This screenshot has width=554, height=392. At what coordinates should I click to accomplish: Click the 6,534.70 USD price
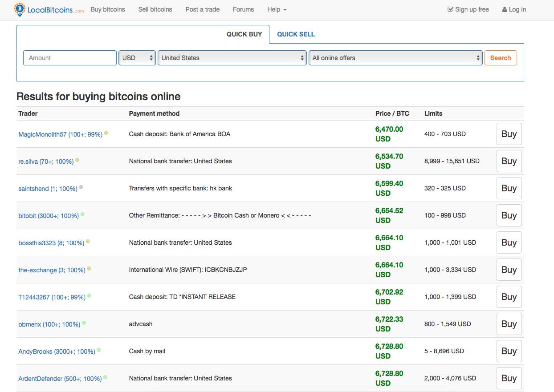tap(389, 161)
